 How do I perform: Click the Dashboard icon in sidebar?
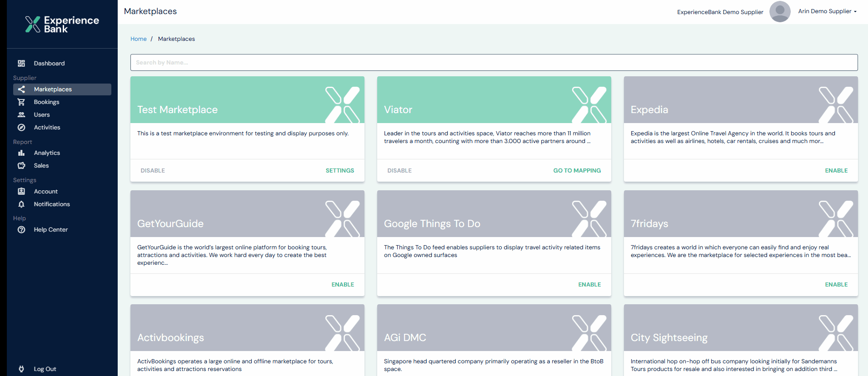point(21,64)
